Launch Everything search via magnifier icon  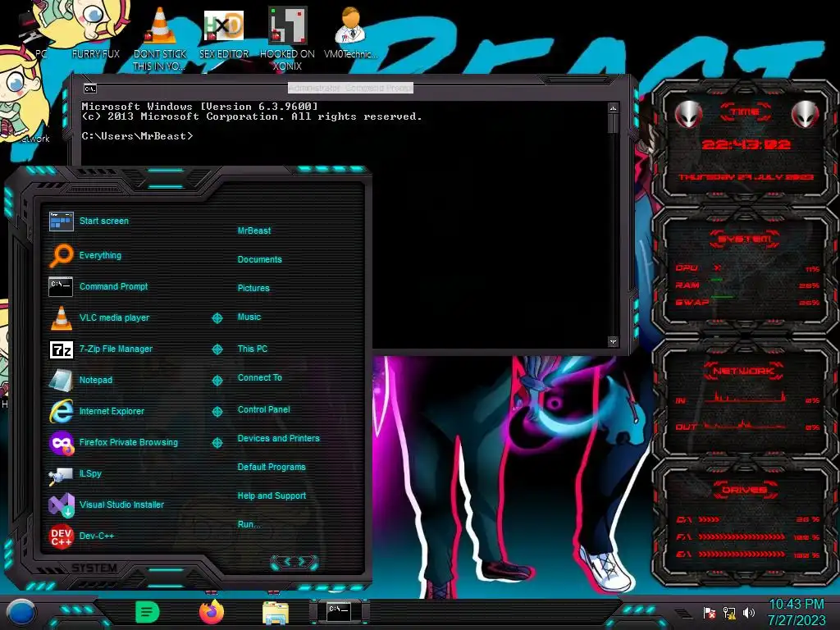[x=61, y=255]
